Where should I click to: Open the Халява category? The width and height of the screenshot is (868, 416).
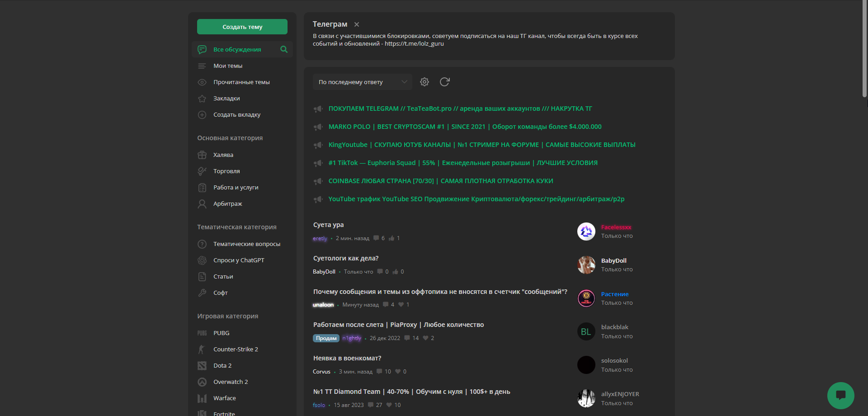[x=223, y=155]
